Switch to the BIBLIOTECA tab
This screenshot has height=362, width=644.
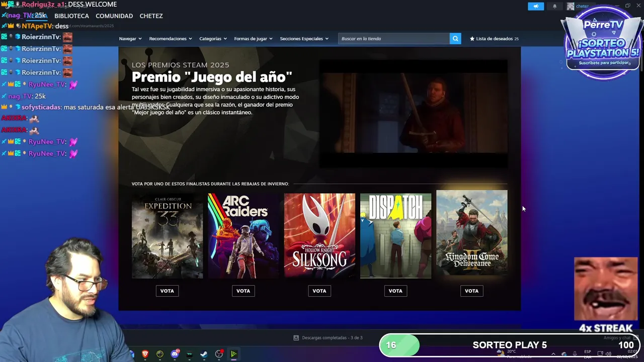(71, 16)
